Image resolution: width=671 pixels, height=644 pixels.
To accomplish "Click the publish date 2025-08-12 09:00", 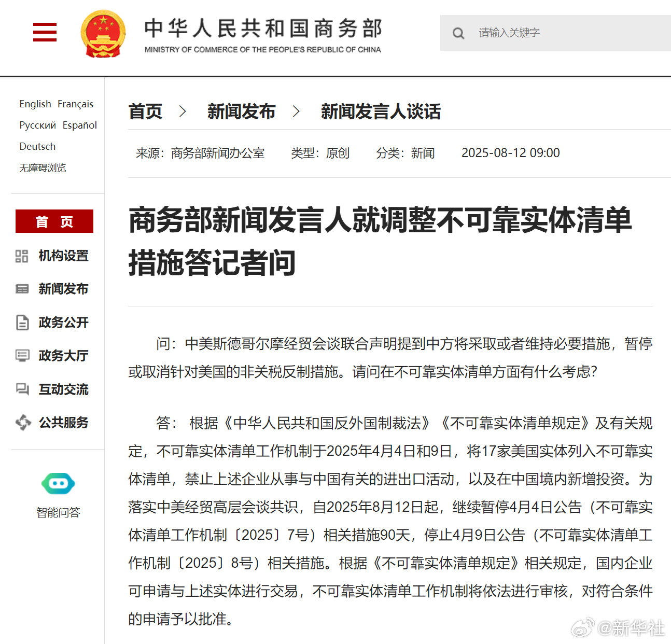I will click(511, 153).
